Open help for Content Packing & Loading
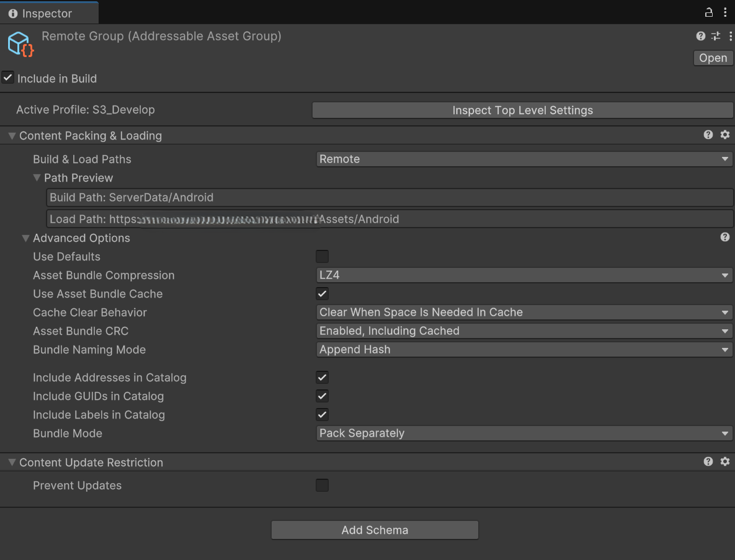735x560 pixels. [x=708, y=135]
